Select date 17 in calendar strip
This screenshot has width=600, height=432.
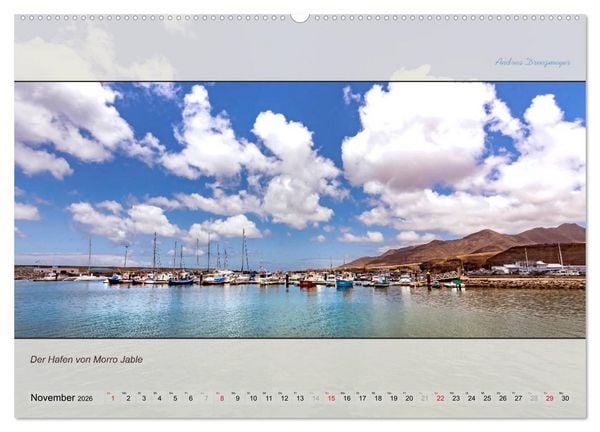[363, 398]
